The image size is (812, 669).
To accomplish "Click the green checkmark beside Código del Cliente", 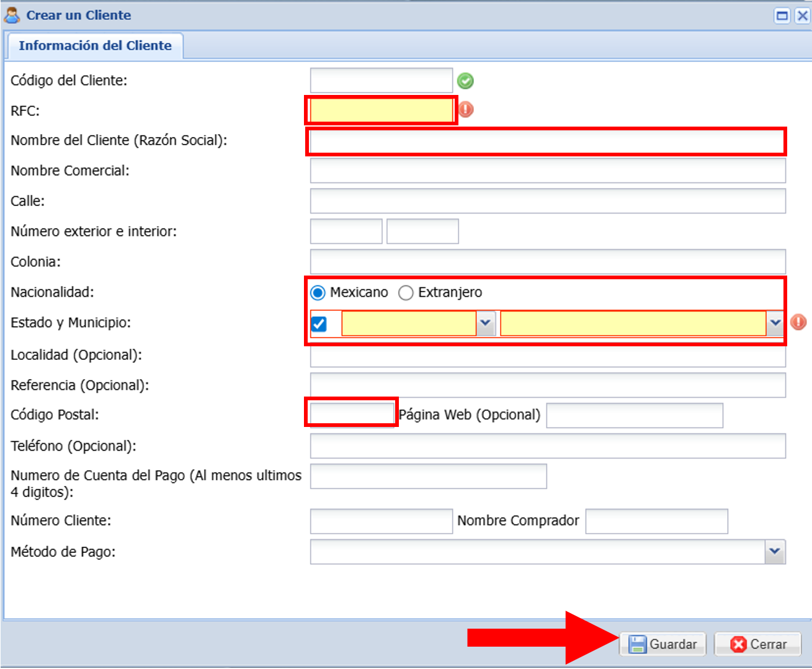I will [465, 81].
